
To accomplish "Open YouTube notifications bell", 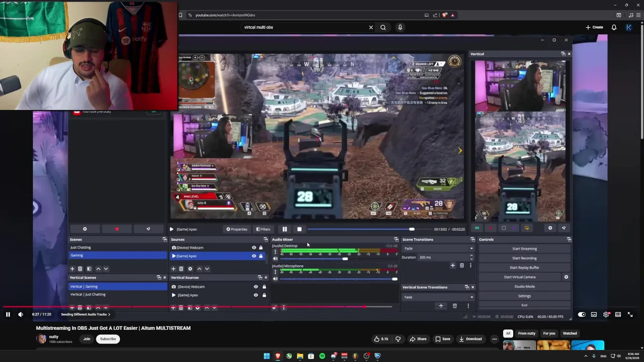I will [614, 27].
